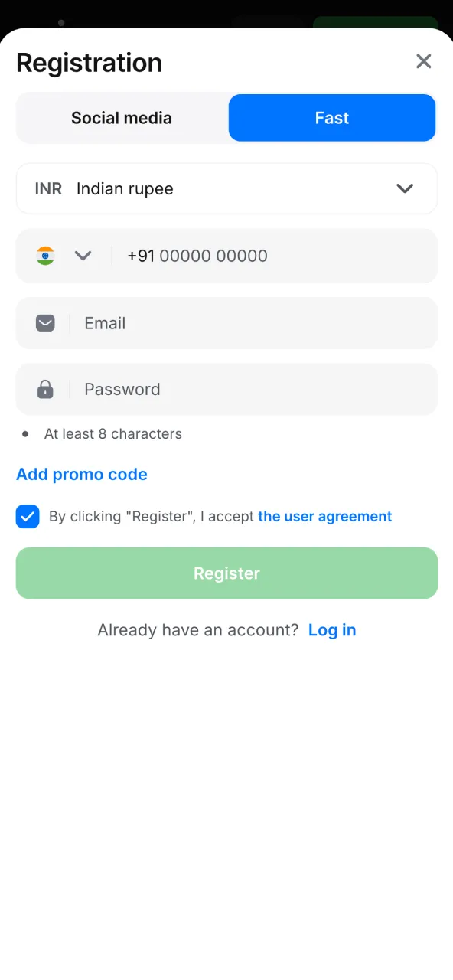Screen dimensions: 453x980
Task: Click the password lock icon
Action: point(44,389)
